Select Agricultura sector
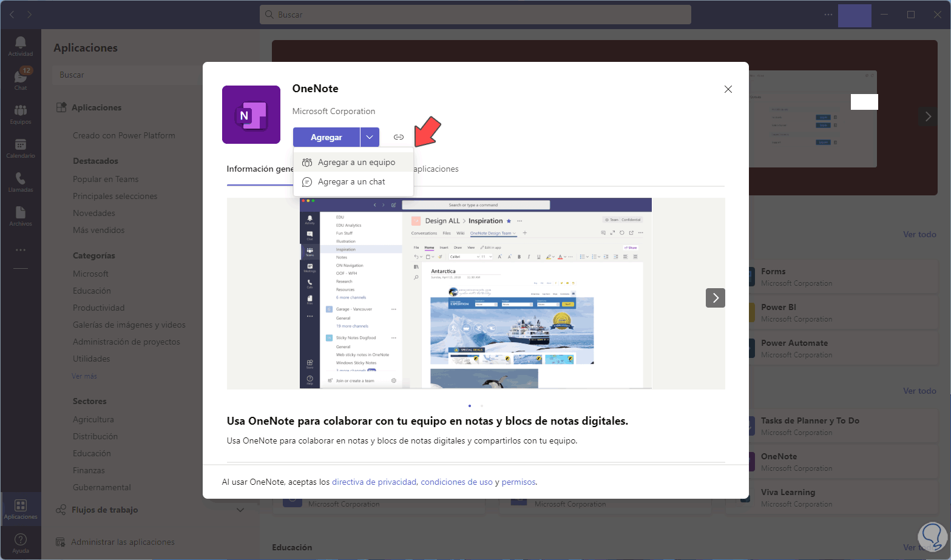Screen dimensions: 951x560 93,419
